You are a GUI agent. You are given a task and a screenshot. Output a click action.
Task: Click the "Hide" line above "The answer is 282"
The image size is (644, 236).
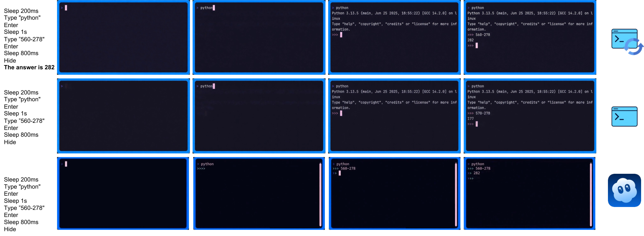(x=10, y=60)
